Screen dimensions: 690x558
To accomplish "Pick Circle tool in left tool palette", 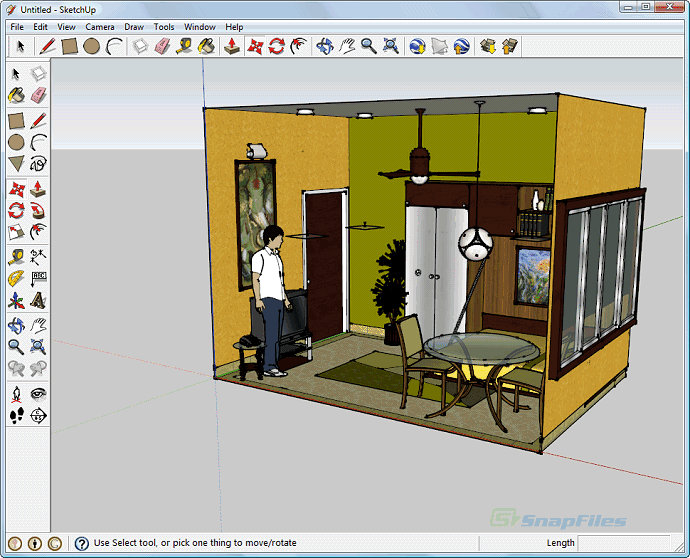I will point(16,142).
